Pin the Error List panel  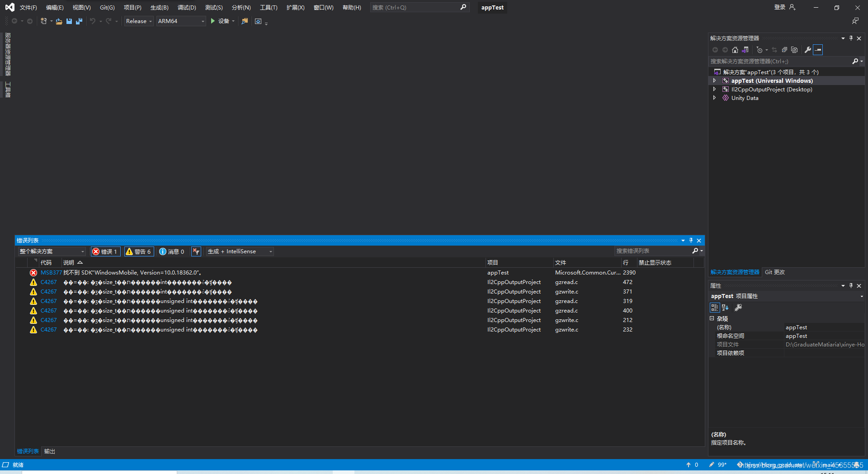pyautogui.click(x=691, y=240)
